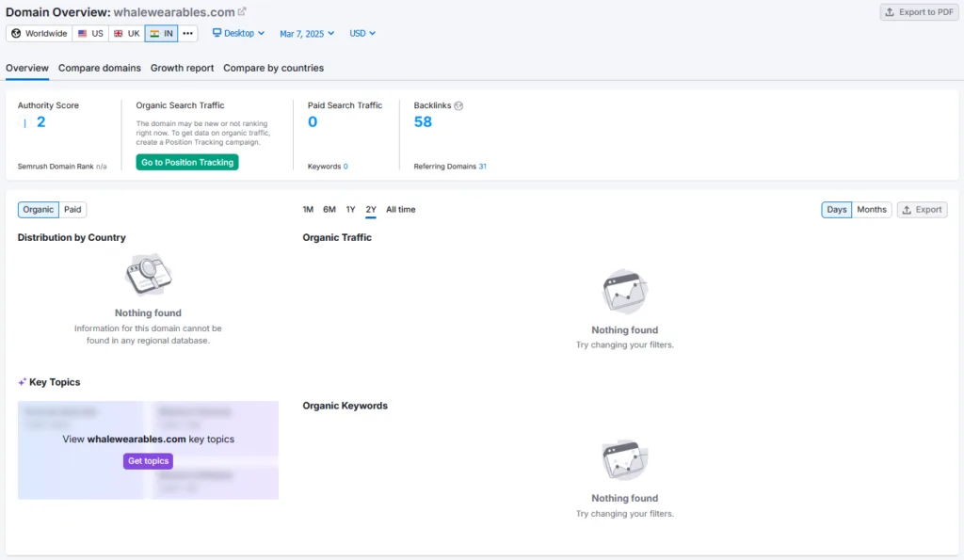Click the US flag icon

pyautogui.click(x=83, y=33)
